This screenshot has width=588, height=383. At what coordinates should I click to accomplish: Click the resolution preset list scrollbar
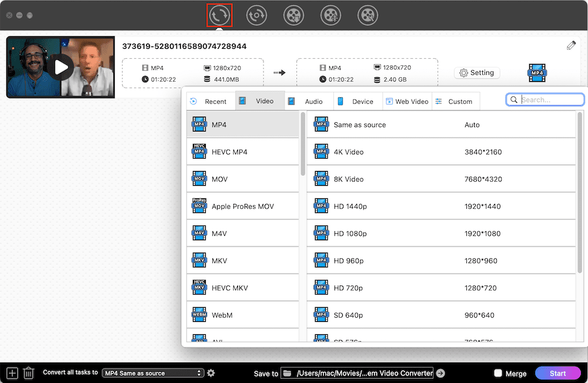579,193
